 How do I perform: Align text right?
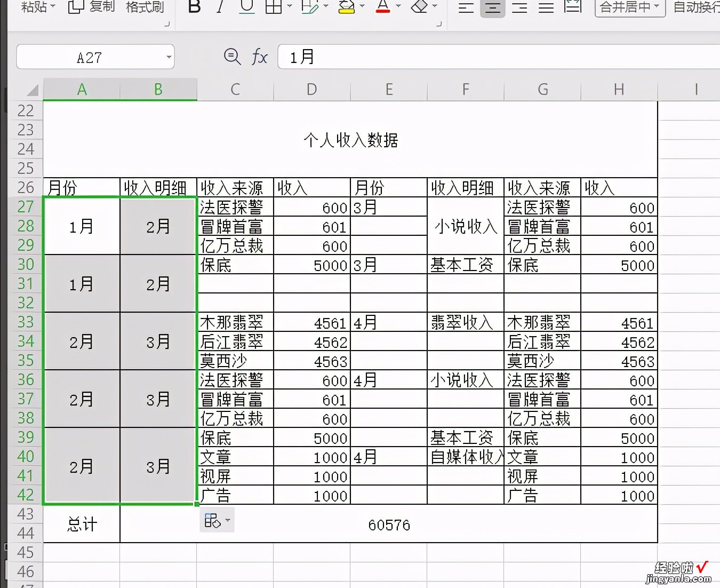(519, 7)
